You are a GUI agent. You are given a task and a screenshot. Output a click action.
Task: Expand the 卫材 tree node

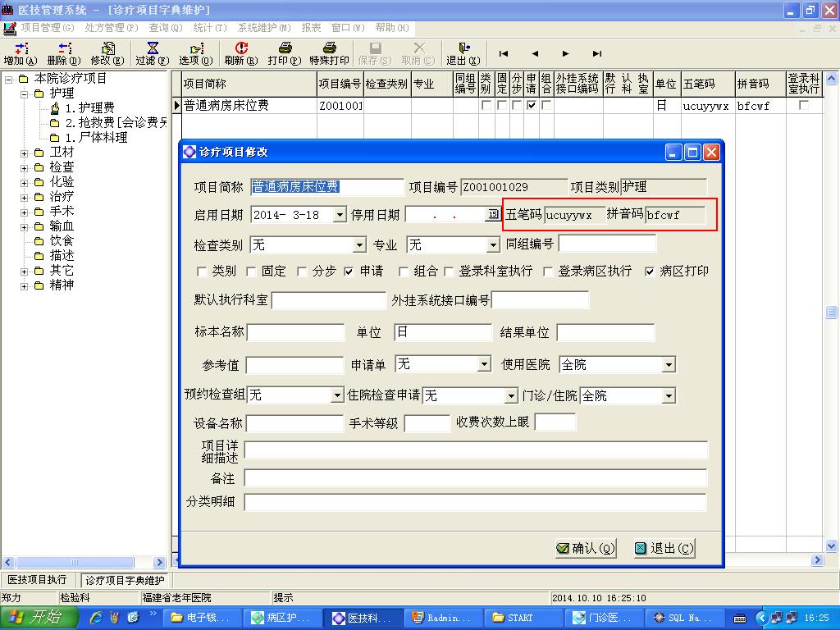point(24,153)
